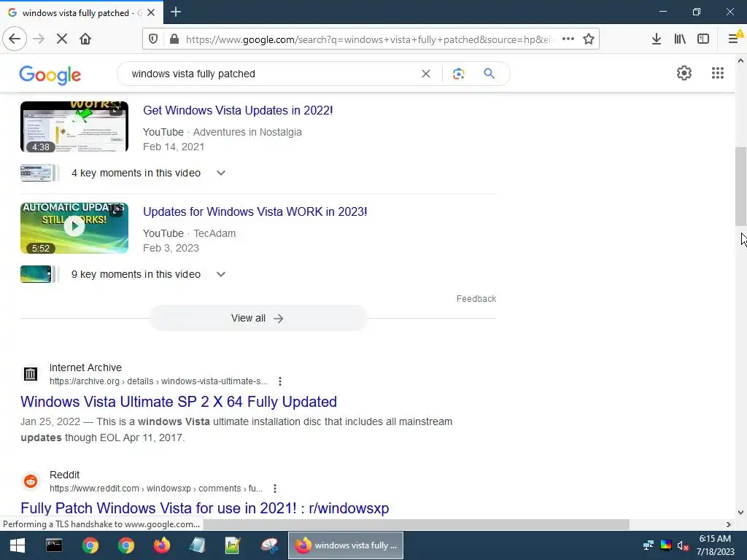Open the second Chrome taskbar icon

[125, 545]
